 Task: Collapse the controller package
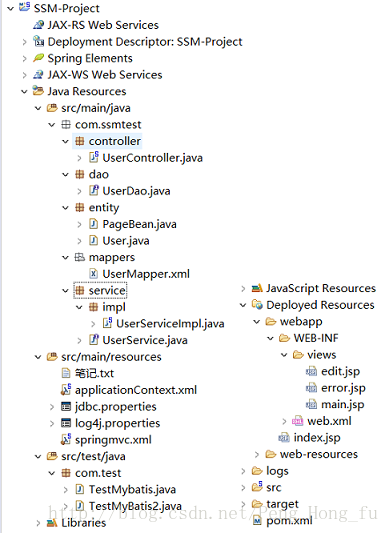coord(65,141)
